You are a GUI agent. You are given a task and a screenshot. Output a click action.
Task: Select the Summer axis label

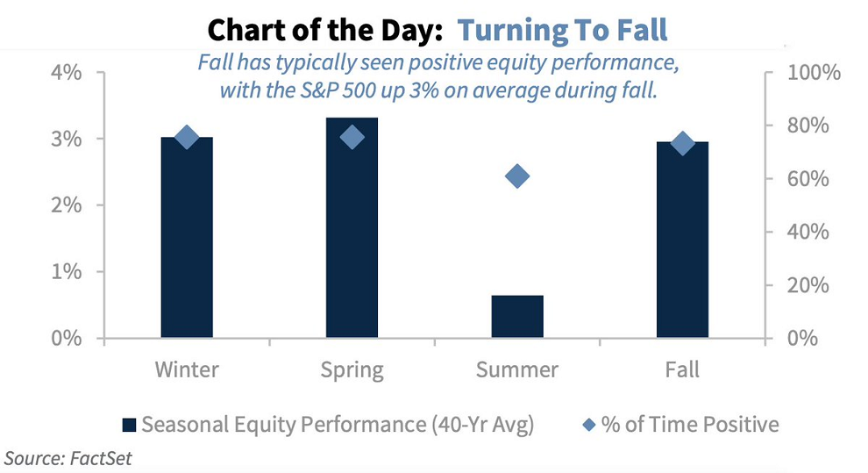coord(517,369)
